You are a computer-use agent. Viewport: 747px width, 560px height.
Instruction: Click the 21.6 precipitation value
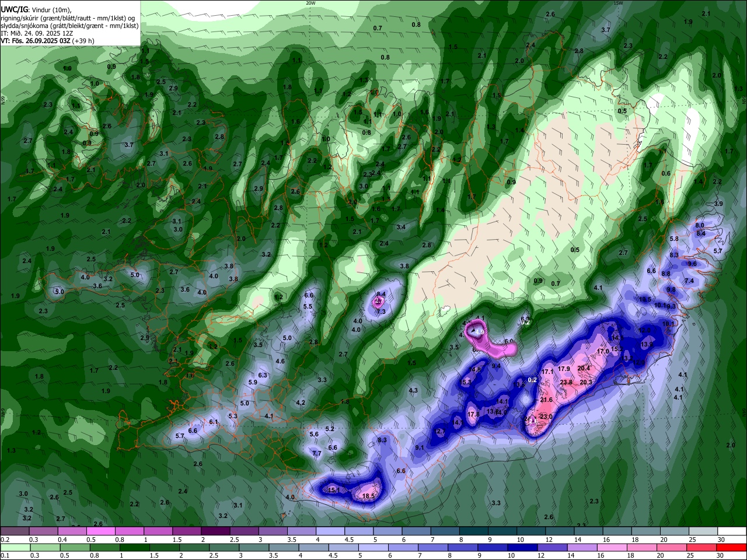pos(546,400)
